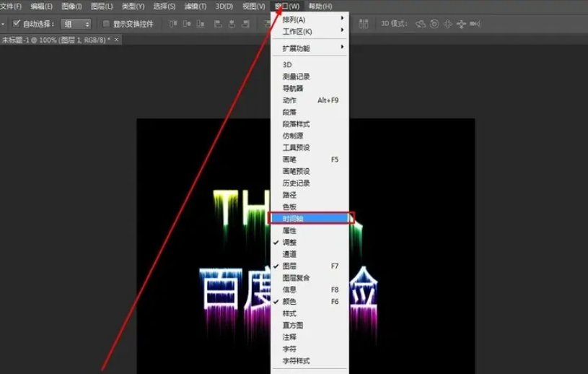Open the 图像(I) menu
The width and height of the screenshot is (588, 374).
71,6
